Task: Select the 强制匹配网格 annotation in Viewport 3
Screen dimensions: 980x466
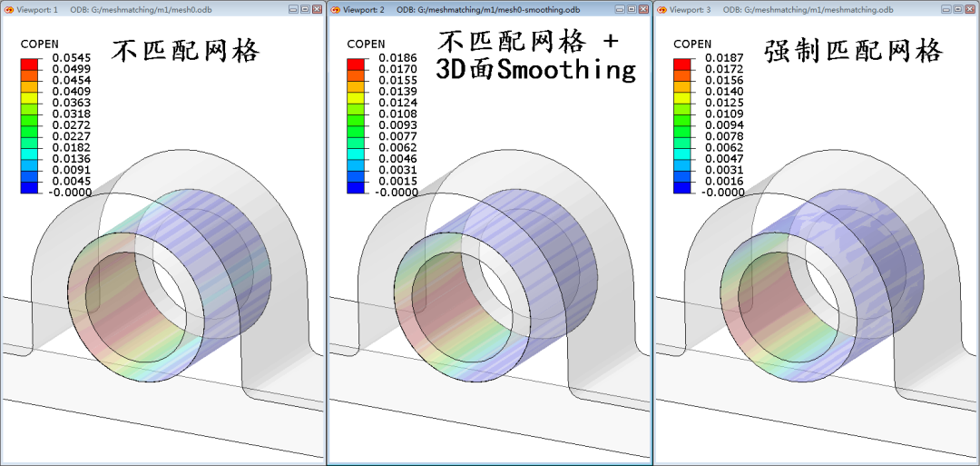Action: click(x=852, y=51)
